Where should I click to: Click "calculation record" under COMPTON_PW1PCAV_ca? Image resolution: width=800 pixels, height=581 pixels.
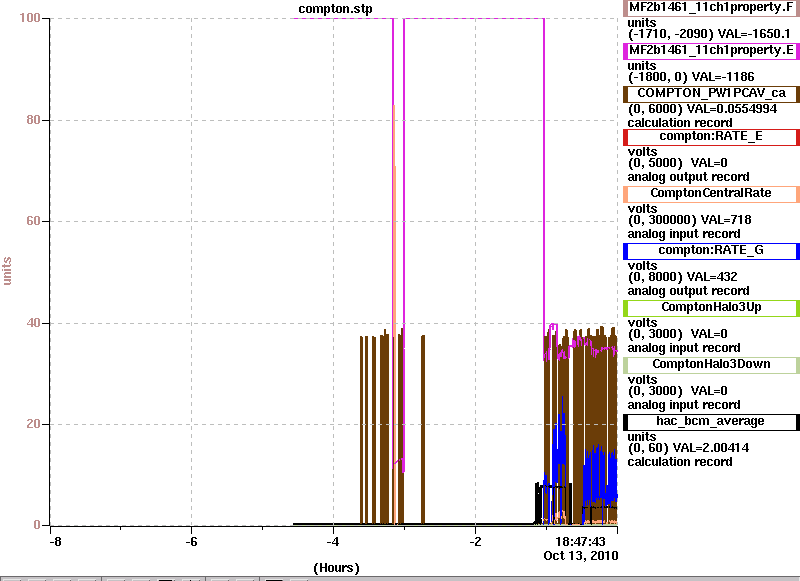(680, 123)
